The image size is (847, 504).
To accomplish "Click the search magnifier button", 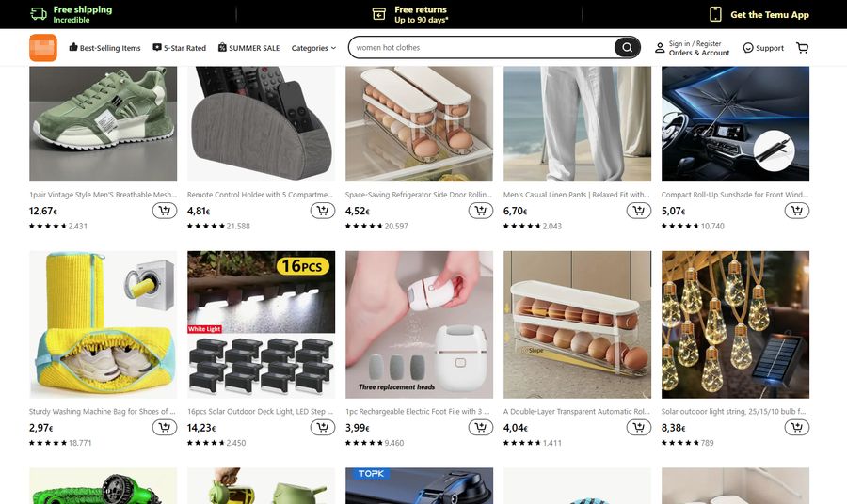I will pyautogui.click(x=627, y=48).
